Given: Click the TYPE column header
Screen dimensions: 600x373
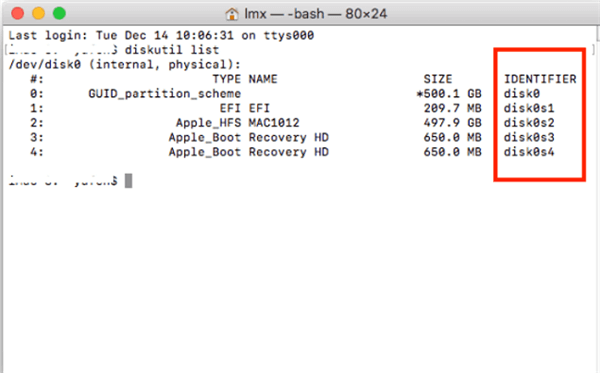Looking at the screenshot, I should pos(227,79).
